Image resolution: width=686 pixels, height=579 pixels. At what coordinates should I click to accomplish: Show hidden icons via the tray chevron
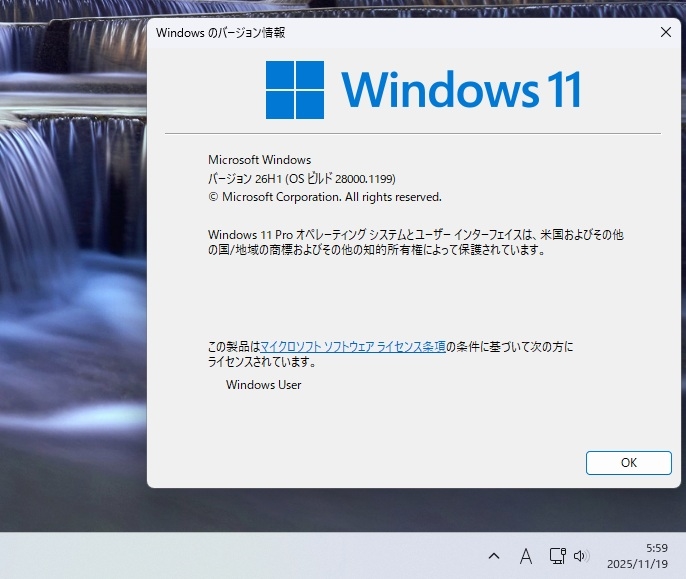[494, 556]
